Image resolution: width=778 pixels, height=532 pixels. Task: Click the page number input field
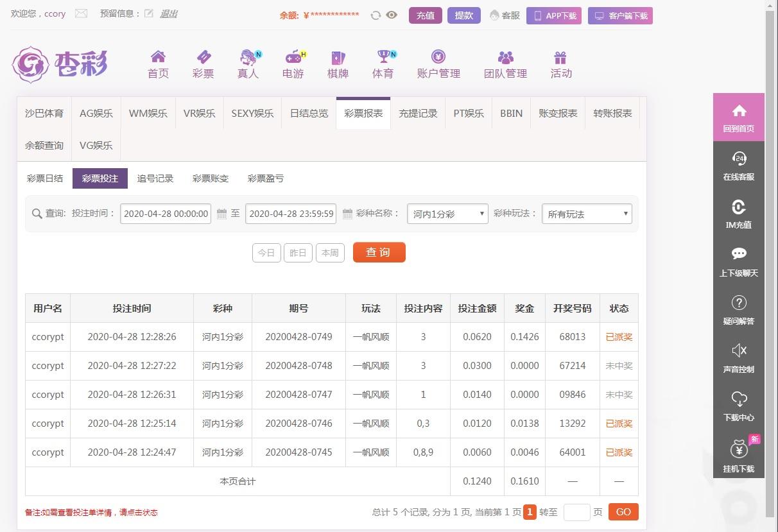pos(576,512)
